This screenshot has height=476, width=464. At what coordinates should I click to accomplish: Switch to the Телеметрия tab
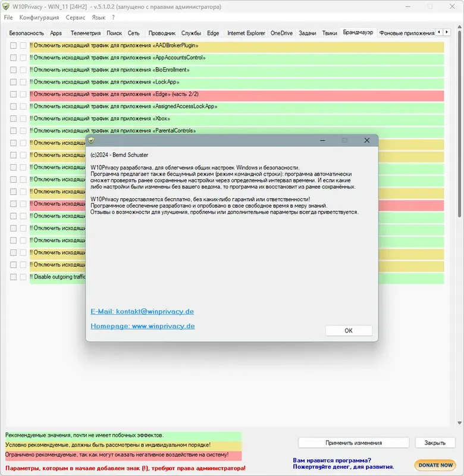[86, 33]
